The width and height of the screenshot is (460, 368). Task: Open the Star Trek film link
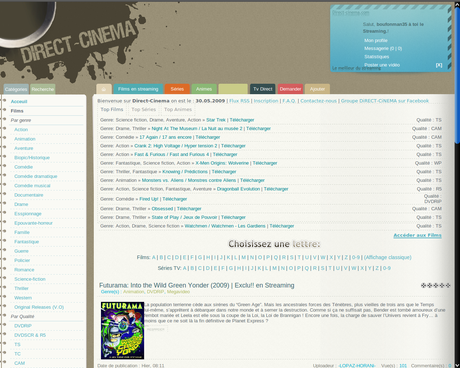click(216, 120)
